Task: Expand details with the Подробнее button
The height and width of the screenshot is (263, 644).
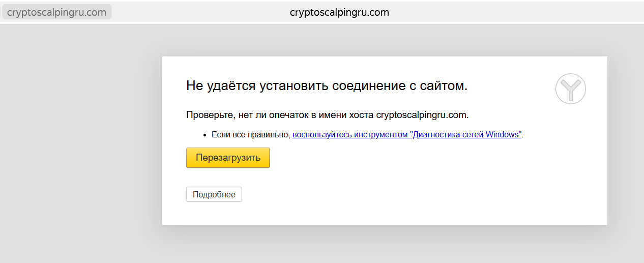Action: click(x=214, y=194)
